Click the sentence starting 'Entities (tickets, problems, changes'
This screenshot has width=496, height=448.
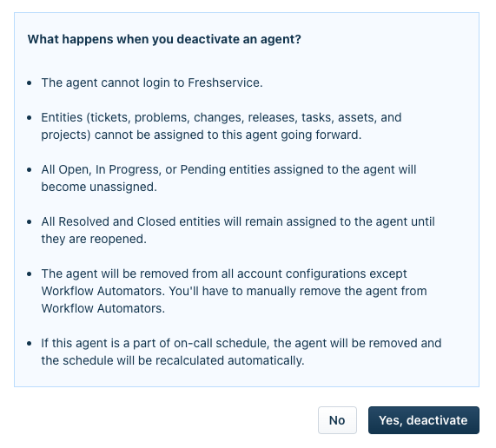[x=222, y=126]
